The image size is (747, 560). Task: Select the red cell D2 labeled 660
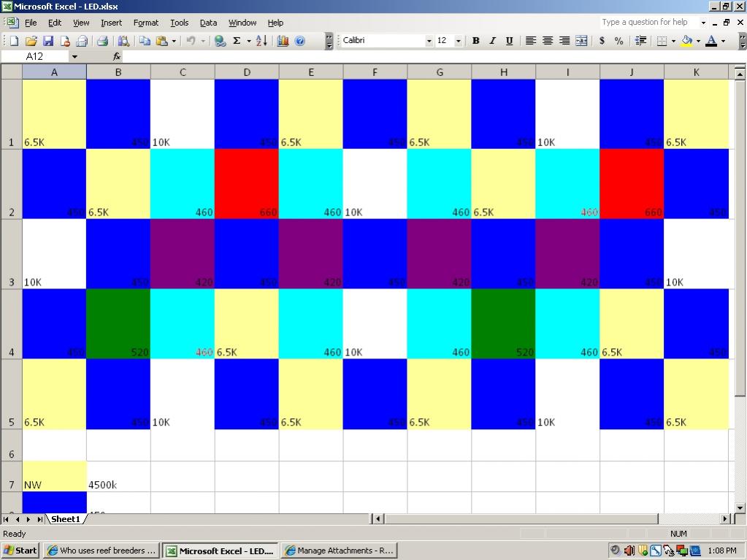click(x=247, y=184)
